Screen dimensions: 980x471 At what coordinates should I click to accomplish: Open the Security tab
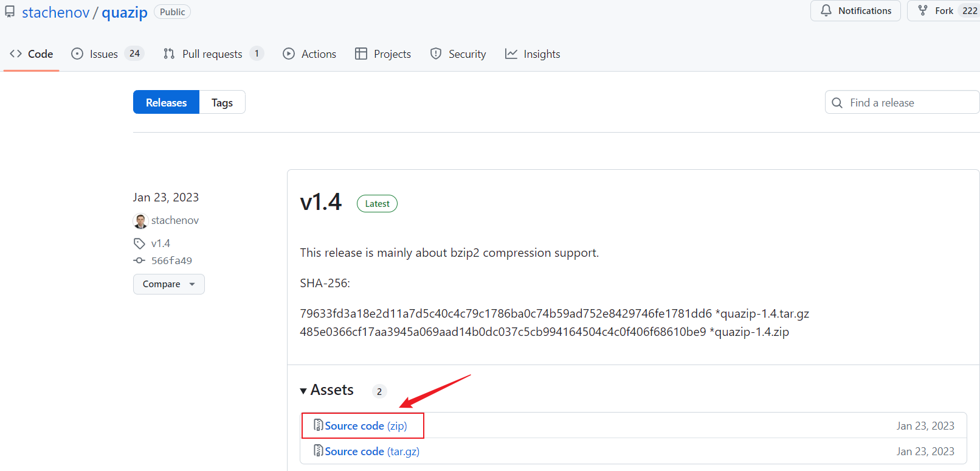pos(458,54)
